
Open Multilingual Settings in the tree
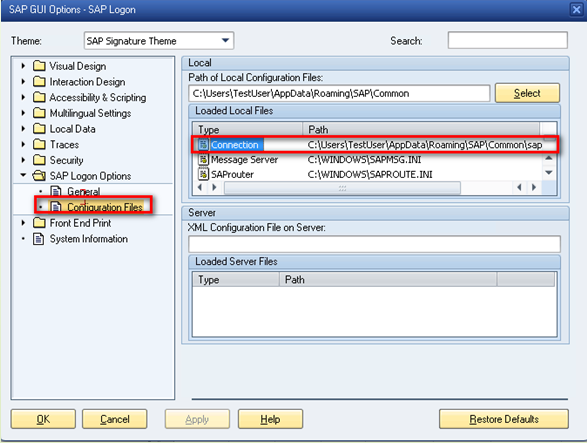90,113
